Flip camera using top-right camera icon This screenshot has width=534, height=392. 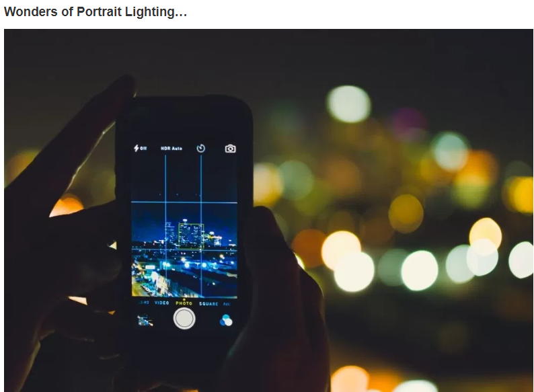230,149
